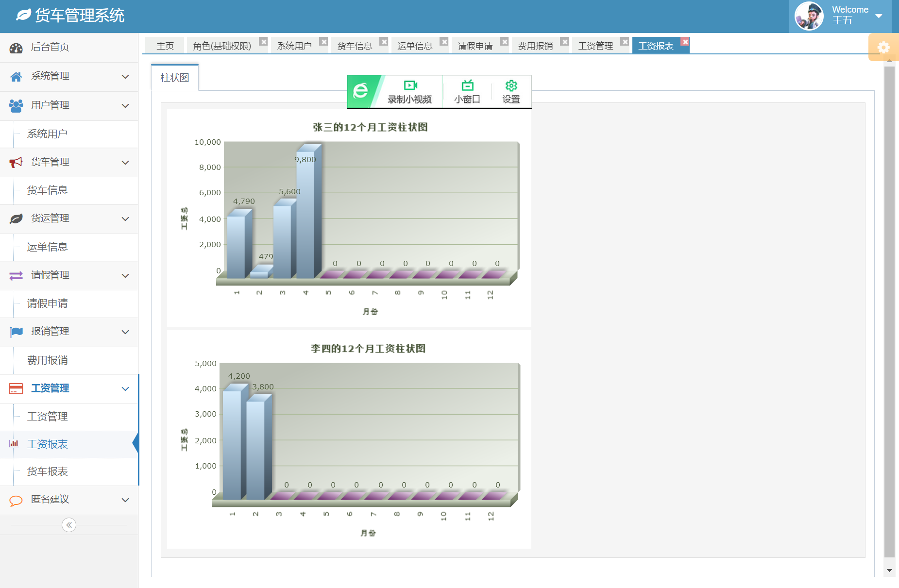Collapse the sidebar with double-arrow button
The height and width of the screenshot is (588, 899).
click(69, 525)
